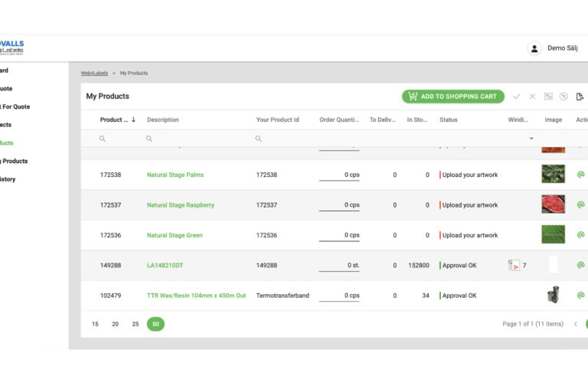Click the X reject icon in toolbar
Screen dimensions: 588x392
coord(532,96)
